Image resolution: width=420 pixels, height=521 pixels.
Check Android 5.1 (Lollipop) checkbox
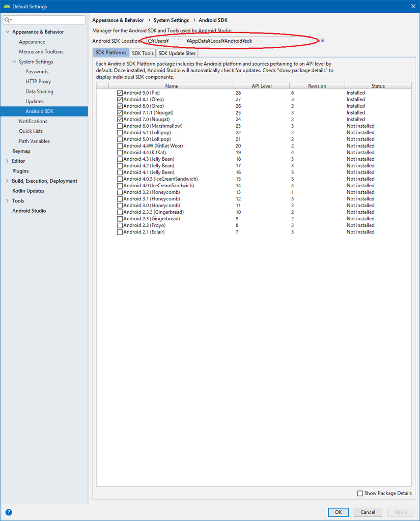(x=120, y=133)
